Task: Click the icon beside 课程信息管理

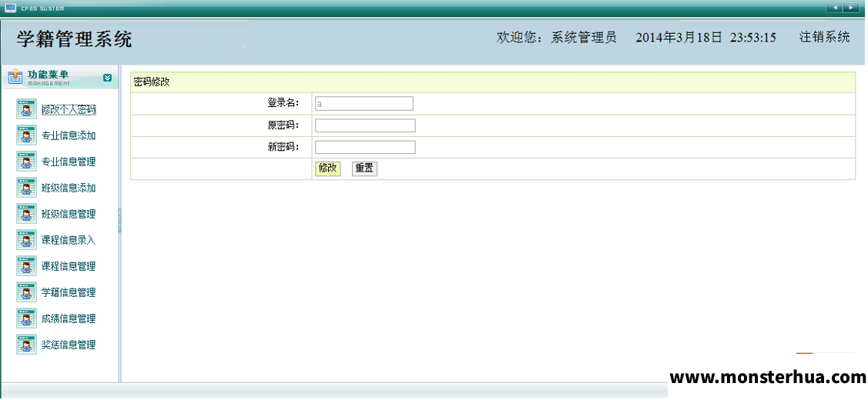Action: [26, 266]
